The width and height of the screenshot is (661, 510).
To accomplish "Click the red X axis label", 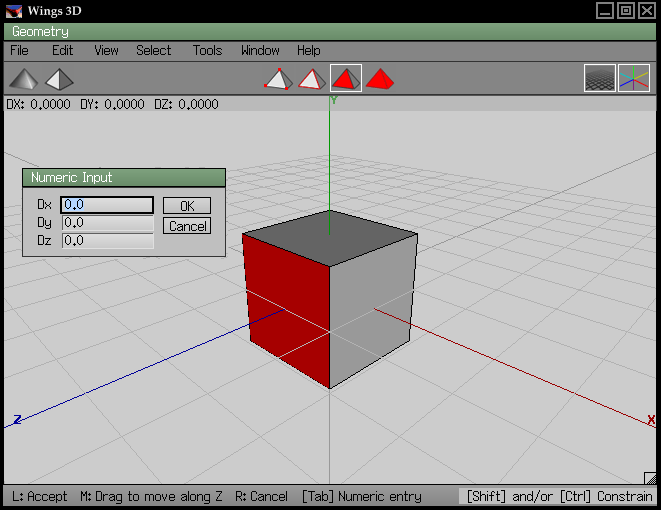I will [651, 420].
